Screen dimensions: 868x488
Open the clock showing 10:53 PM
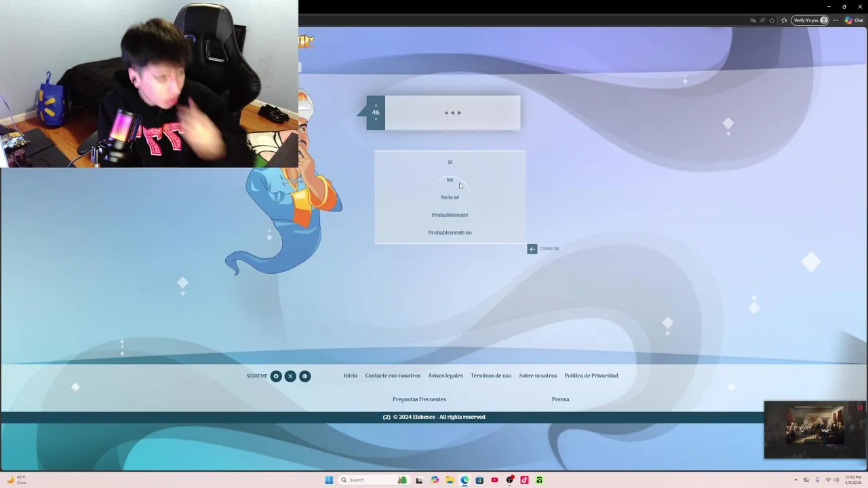pyautogui.click(x=853, y=480)
